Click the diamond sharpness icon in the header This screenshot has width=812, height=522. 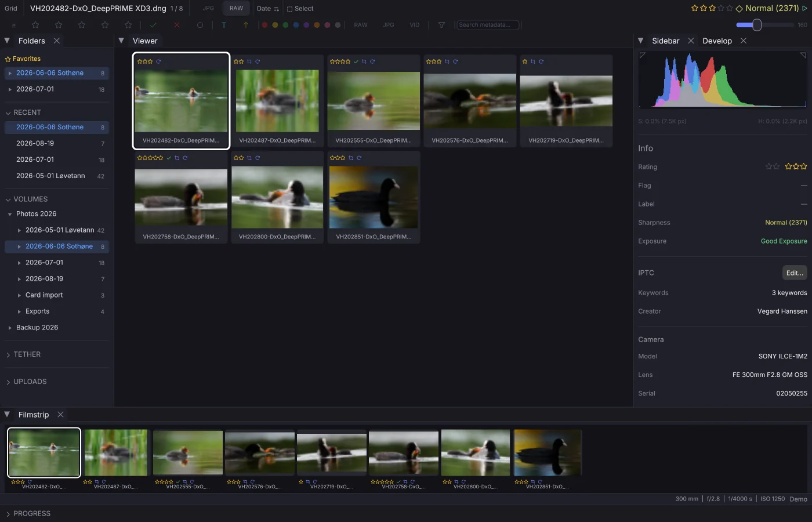click(x=739, y=8)
